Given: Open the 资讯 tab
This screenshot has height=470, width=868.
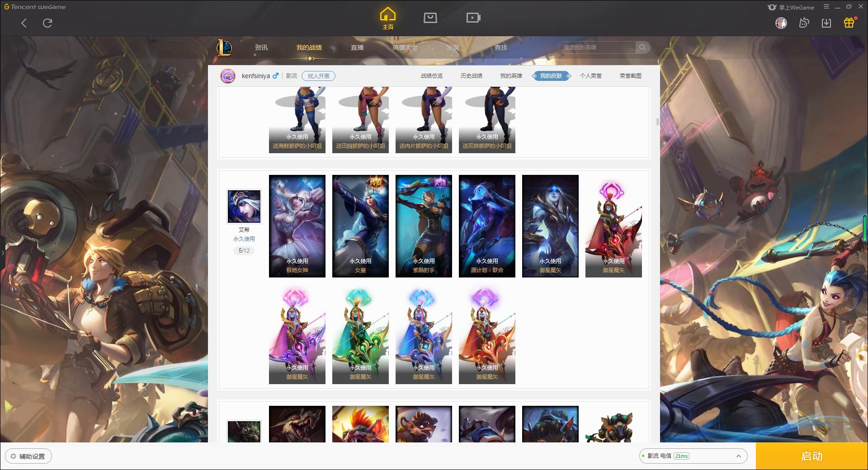Looking at the screenshot, I should pos(261,47).
